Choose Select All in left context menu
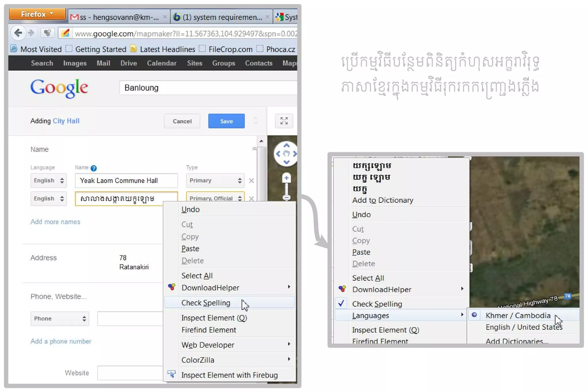The image size is (588, 392). (229, 276)
